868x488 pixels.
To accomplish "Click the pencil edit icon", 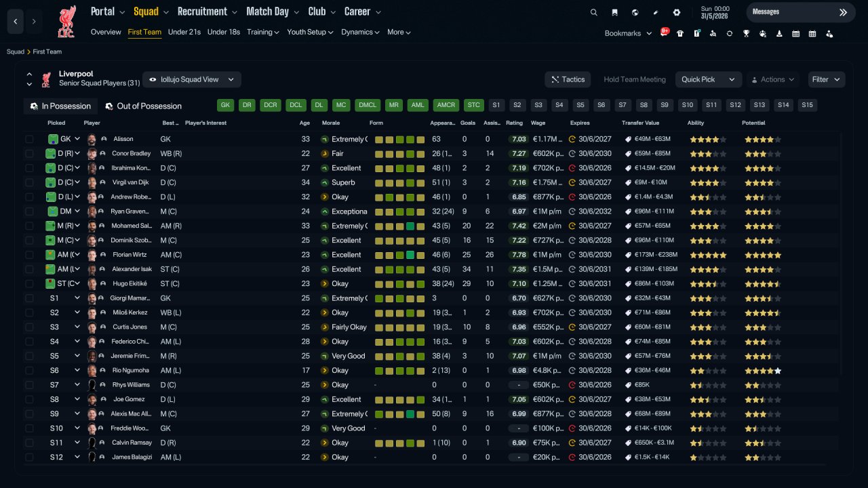I will [656, 12].
